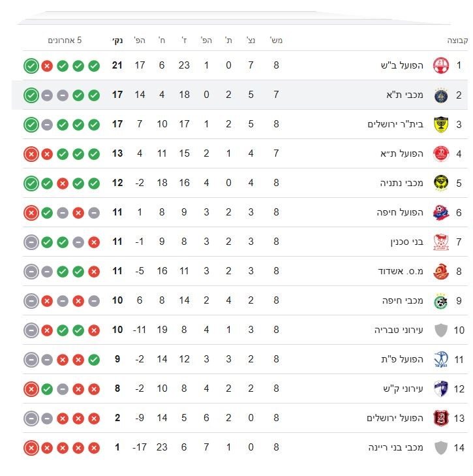Click the Hapoel Be'er Sheva club logo
The width and height of the screenshot is (473, 476).
tap(442, 65)
